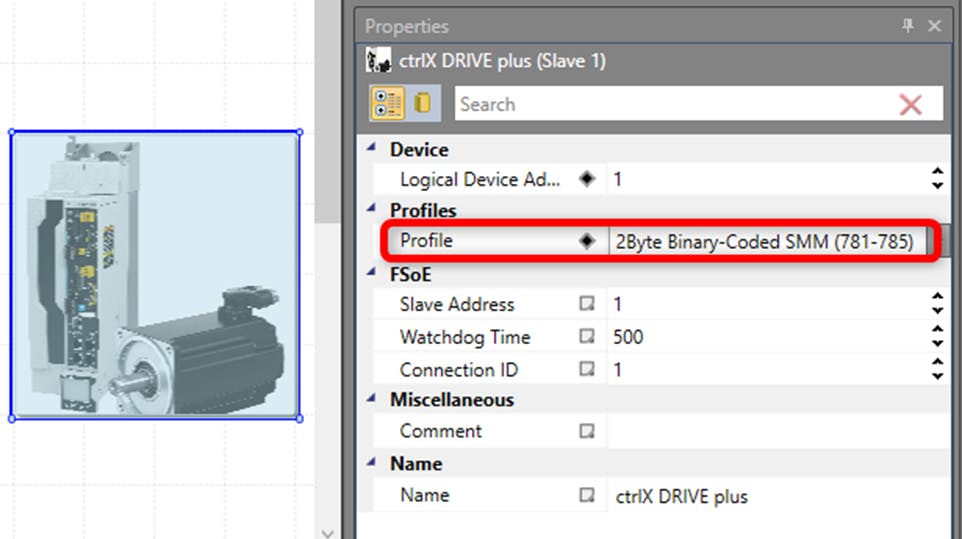Click the diamond marker beside Profile

point(587,241)
